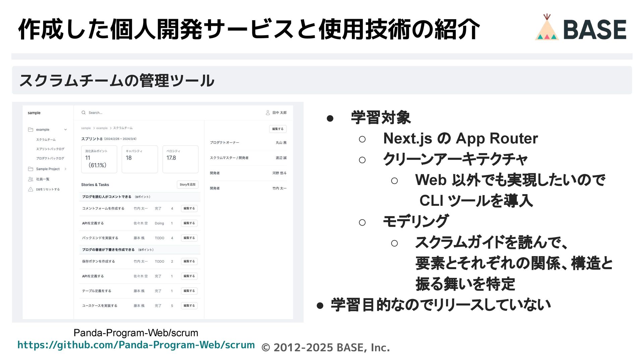Click the sample breadcrumb link
Screen dimensions: 644x362
click(x=86, y=128)
